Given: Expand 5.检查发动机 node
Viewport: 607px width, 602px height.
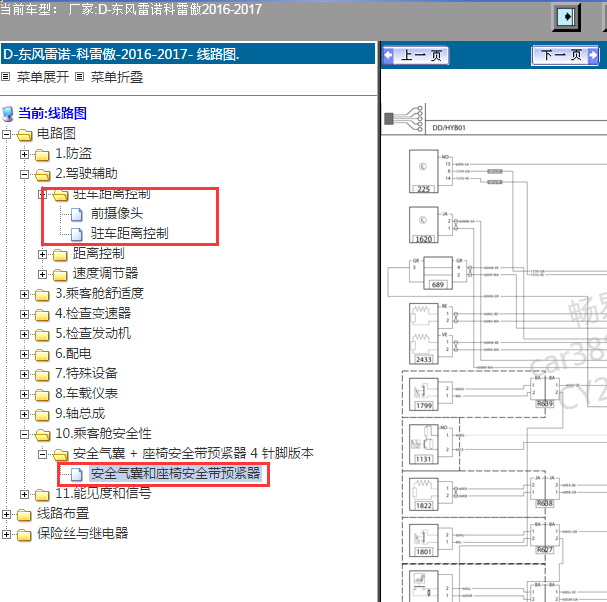Looking at the screenshot, I should click(24, 334).
